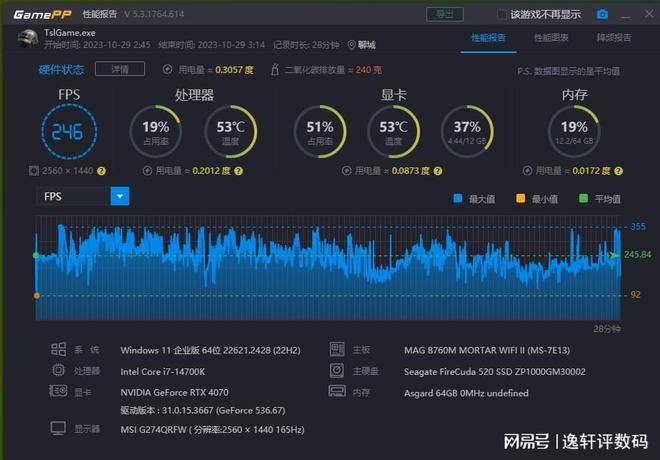This screenshot has width=660, height=460.
Task: Open the 降频报告 tab
Action: (614, 38)
